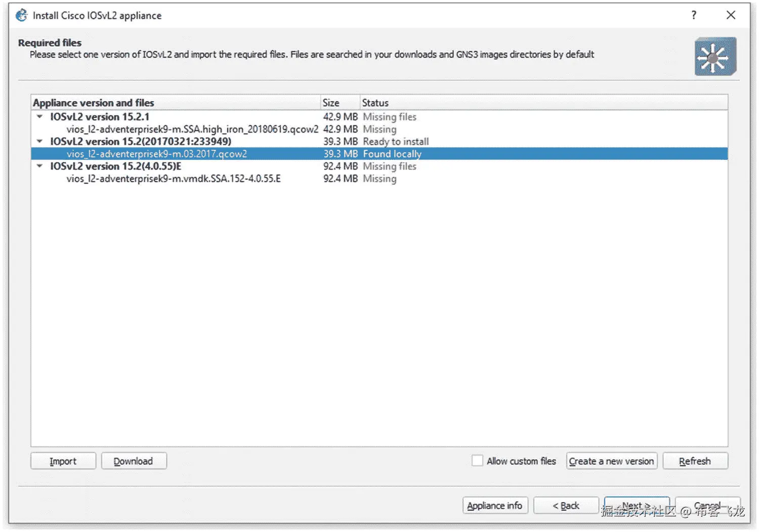Click the Download button
This screenshot has height=532, width=759.
(x=134, y=461)
